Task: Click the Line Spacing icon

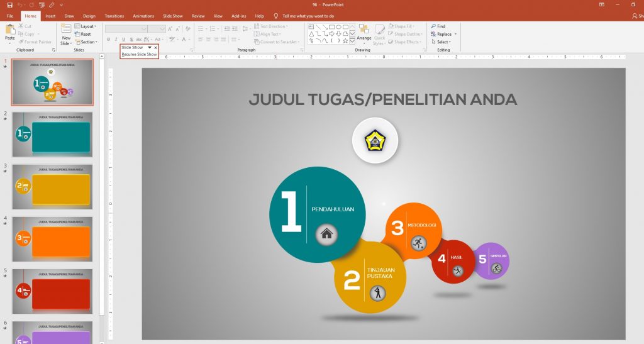Action: (x=246, y=29)
